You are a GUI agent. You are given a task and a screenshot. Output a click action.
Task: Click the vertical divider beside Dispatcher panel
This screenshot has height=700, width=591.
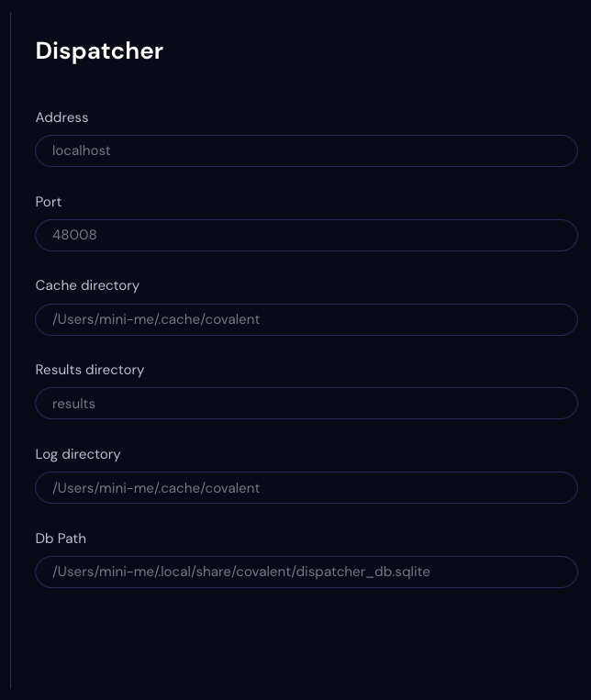click(10, 350)
